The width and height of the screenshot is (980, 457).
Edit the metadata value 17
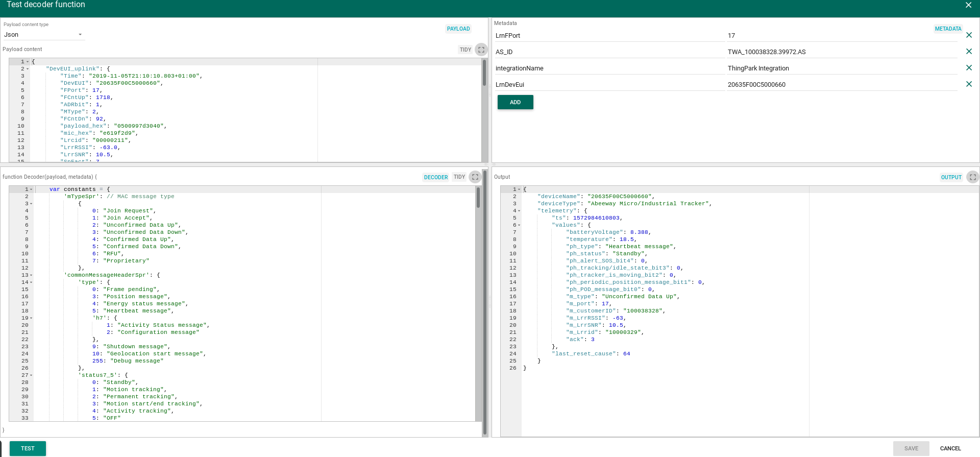[x=842, y=35]
